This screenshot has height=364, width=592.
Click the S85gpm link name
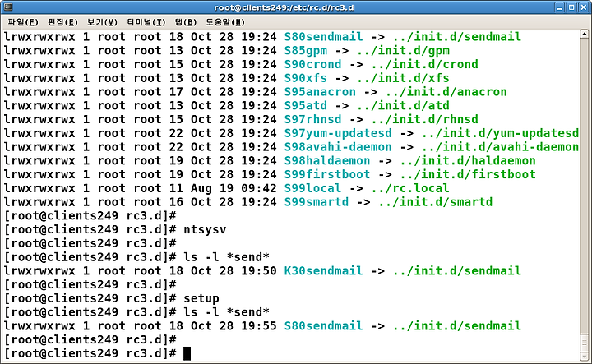pyautogui.click(x=305, y=51)
